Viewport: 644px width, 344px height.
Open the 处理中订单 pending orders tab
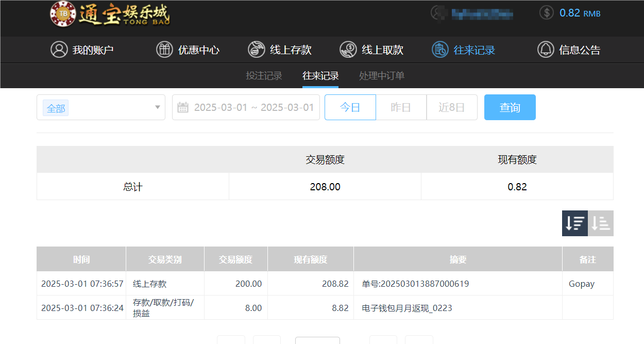pyautogui.click(x=382, y=75)
